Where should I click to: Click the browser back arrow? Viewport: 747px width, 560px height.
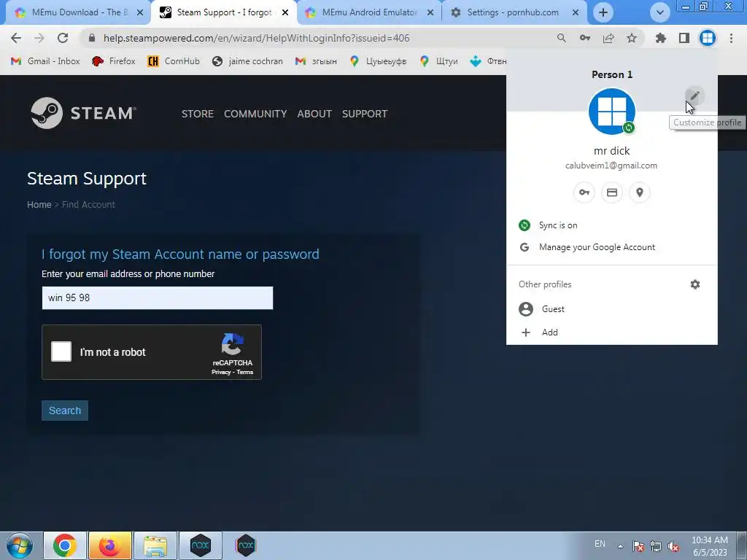pos(16,38)
